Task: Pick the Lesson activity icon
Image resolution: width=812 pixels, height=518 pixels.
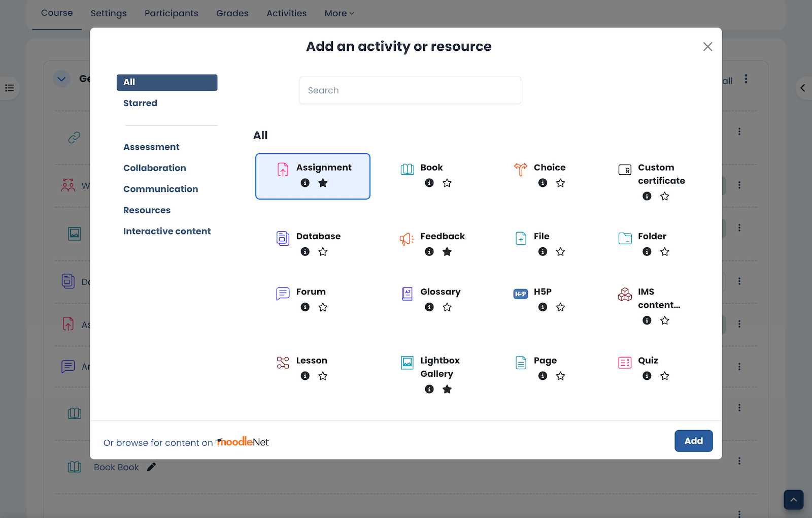Action: coord(283,362)
